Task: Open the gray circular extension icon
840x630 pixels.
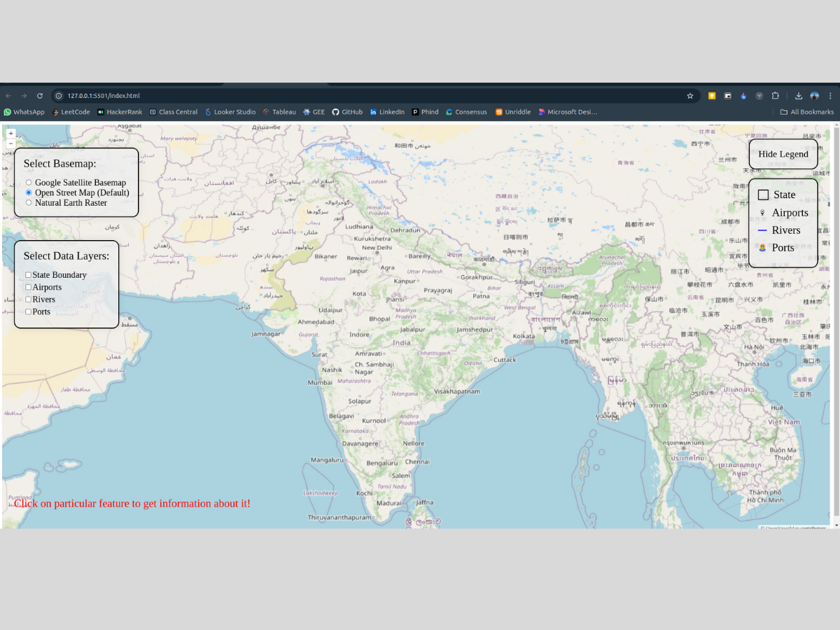Action: click(759, 96)
